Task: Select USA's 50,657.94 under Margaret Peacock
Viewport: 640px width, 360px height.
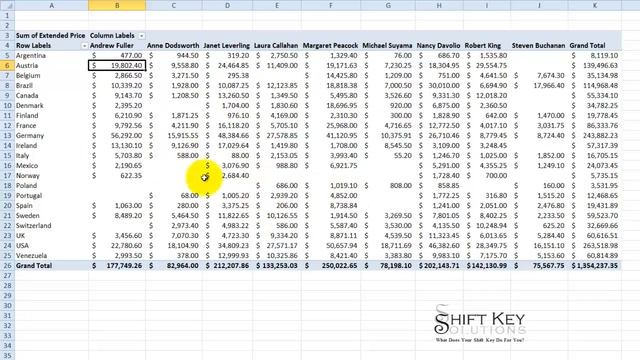Action: tap(331, 246)
